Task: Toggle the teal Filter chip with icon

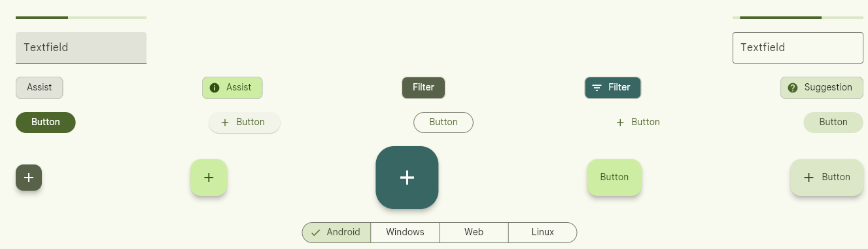Action: [x=612, y=88]
